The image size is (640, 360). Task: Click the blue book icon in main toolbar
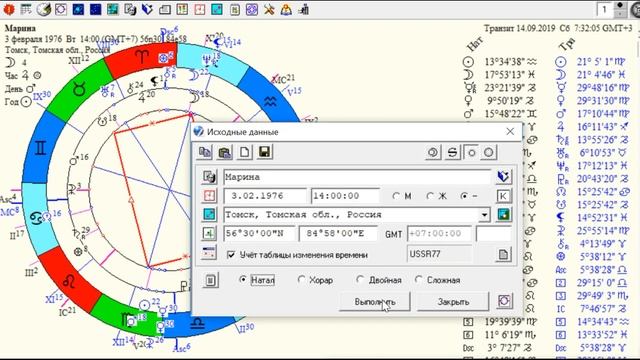(147, 9)
